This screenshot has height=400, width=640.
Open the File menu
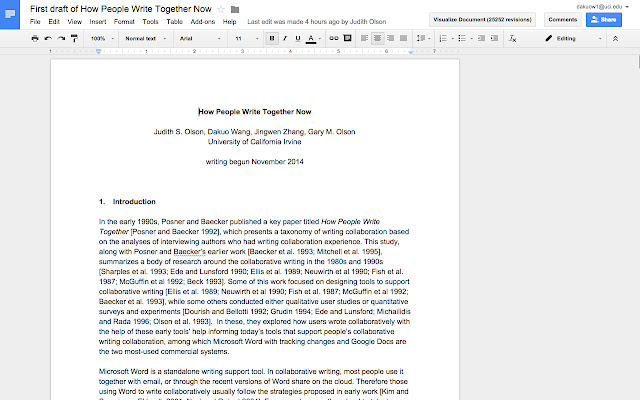[35, 22]
